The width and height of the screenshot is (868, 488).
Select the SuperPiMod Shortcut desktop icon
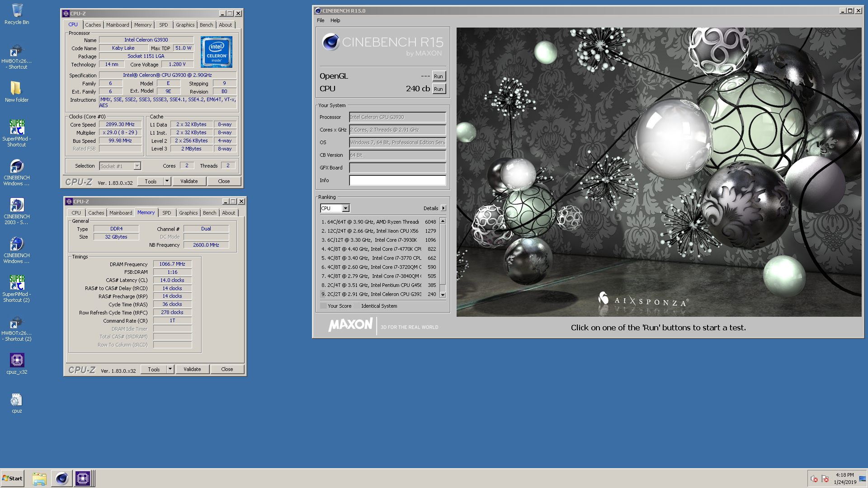(x=17, y=133)
